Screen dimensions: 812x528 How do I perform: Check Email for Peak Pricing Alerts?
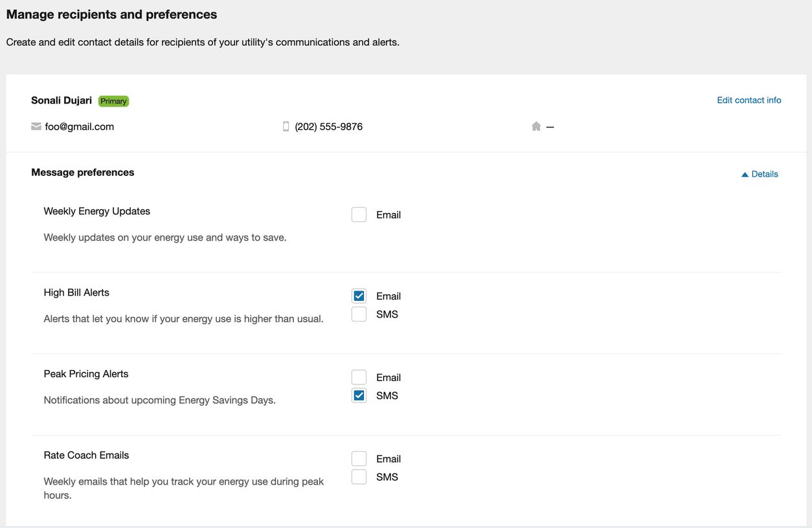[359, 377]
